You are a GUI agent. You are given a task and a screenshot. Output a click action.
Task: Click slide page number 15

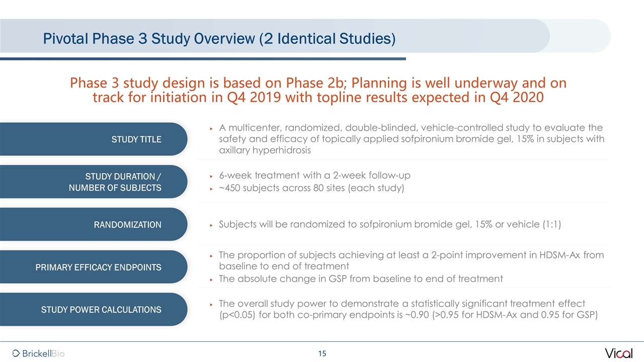coord(322,354)
